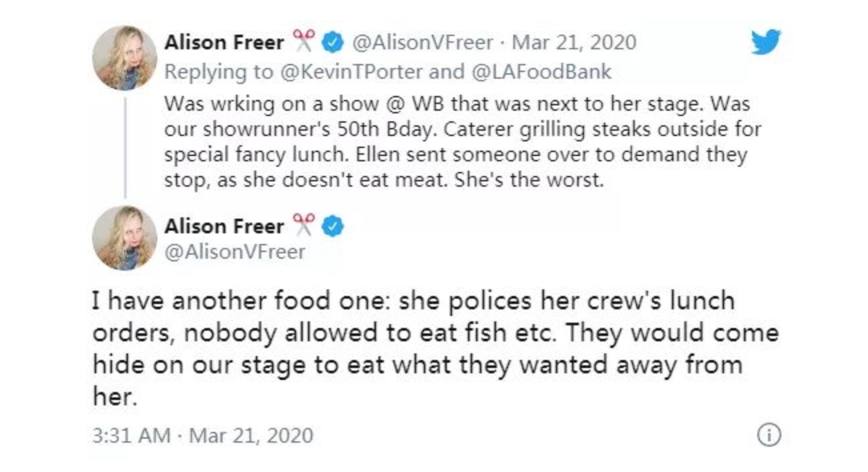Click the verified badge in the second tweet
868x472 pixels.
click(333, 227)
